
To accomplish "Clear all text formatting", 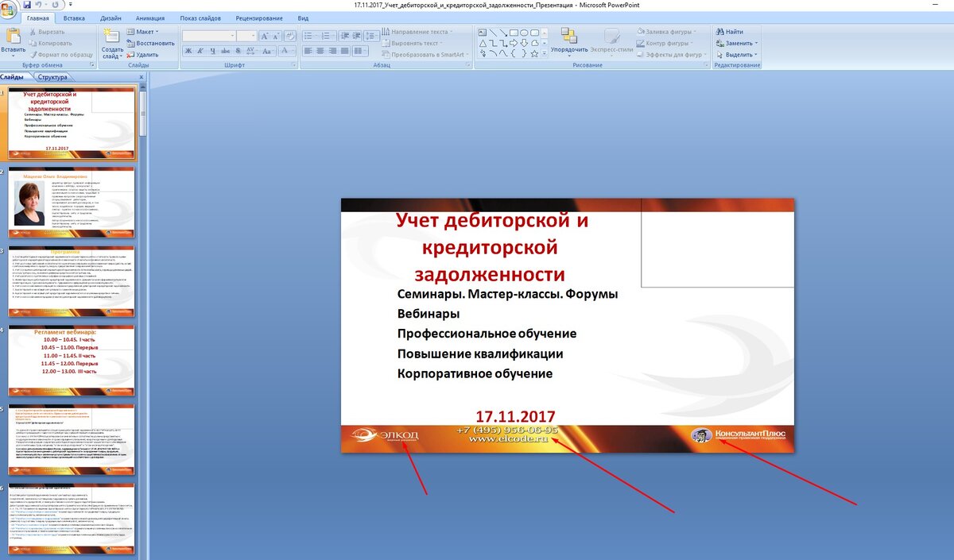I will pos(290,36).
